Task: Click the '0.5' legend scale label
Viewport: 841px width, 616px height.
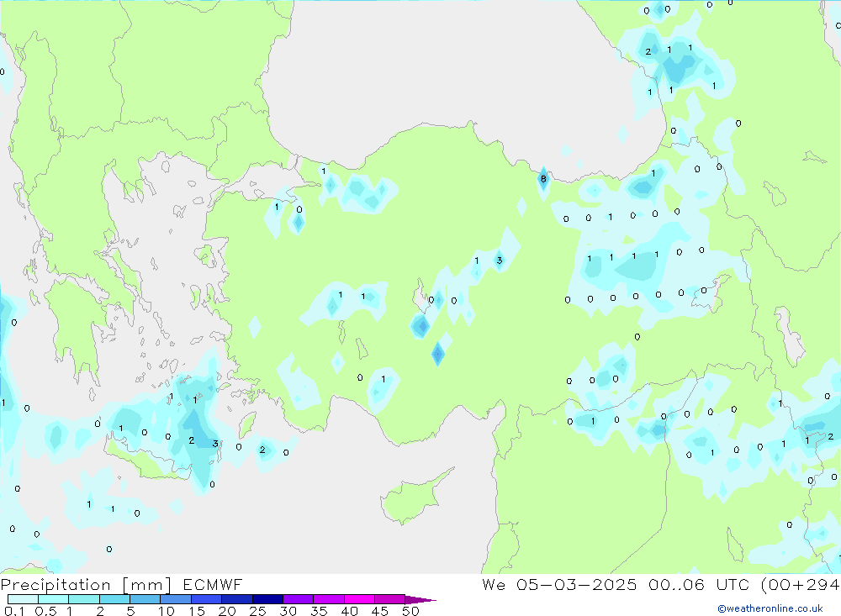Action: point(45,611)
